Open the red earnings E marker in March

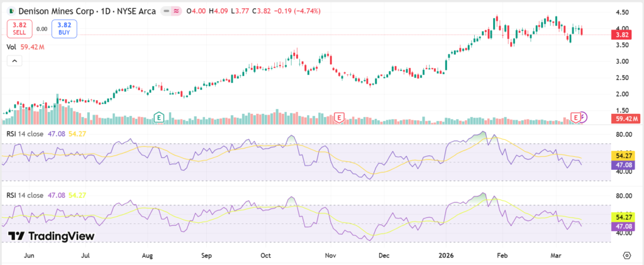click(575, 117)
